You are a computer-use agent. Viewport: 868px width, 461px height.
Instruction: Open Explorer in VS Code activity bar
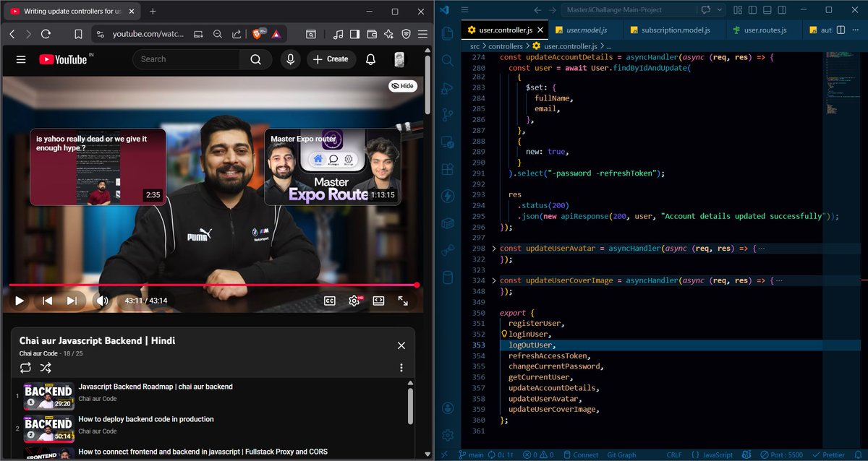point(447,33)
